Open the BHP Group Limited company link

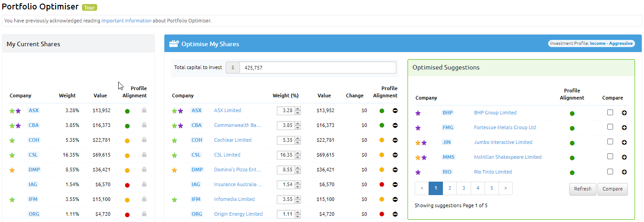[495, 113]
